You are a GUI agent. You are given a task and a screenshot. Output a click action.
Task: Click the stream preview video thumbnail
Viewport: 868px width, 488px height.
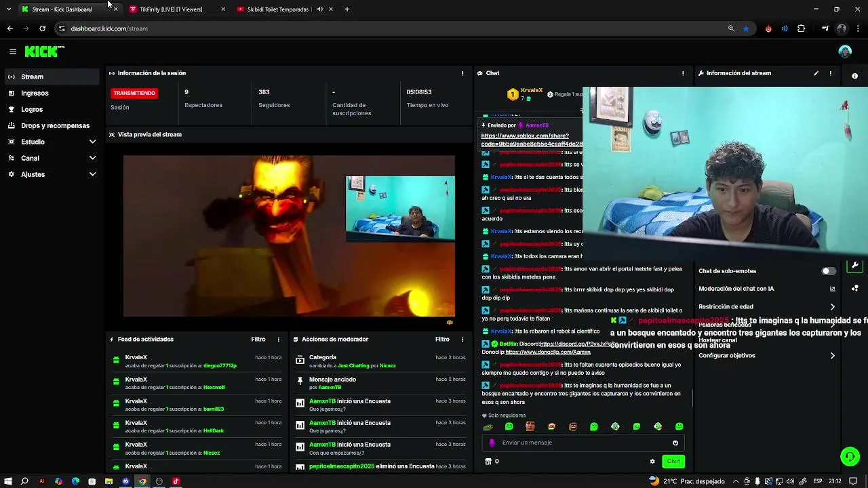[x=289, y=236]
